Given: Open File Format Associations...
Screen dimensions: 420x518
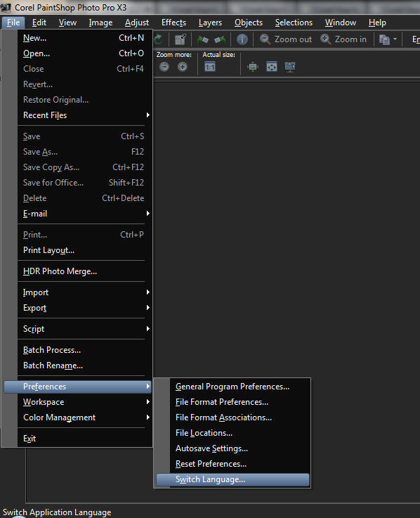Looking at the screenshot, I should tap(232, 417).
